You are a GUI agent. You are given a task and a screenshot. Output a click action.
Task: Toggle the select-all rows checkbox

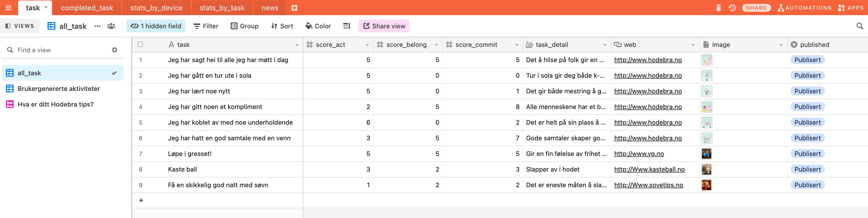(x=141, y=44)
